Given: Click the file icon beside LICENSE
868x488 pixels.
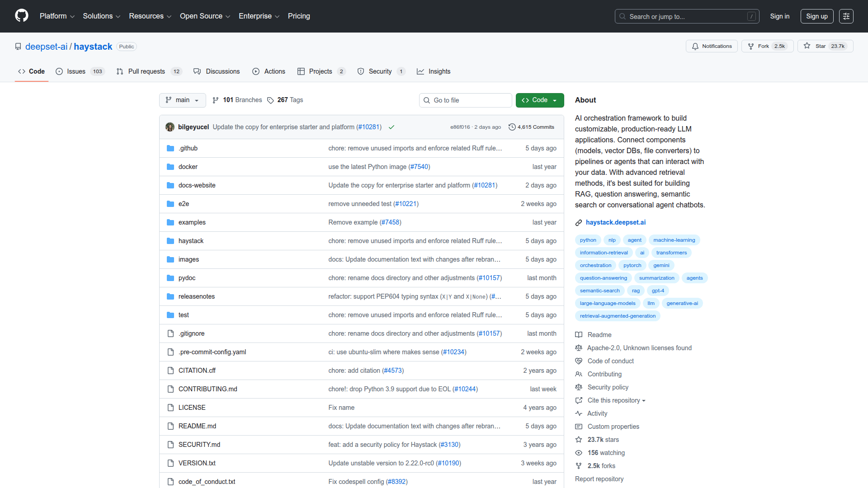Looking at the screenshot, I should pyautogui.click(x=170, y=407).
